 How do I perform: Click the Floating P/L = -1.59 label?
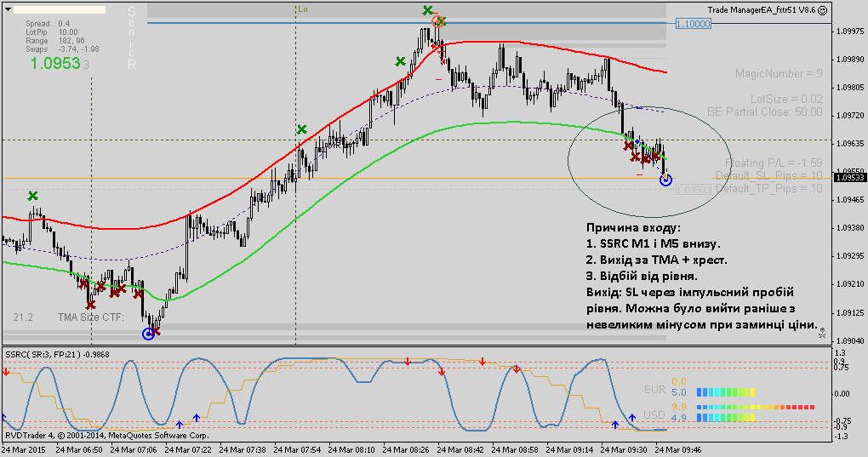coord(774,163)
